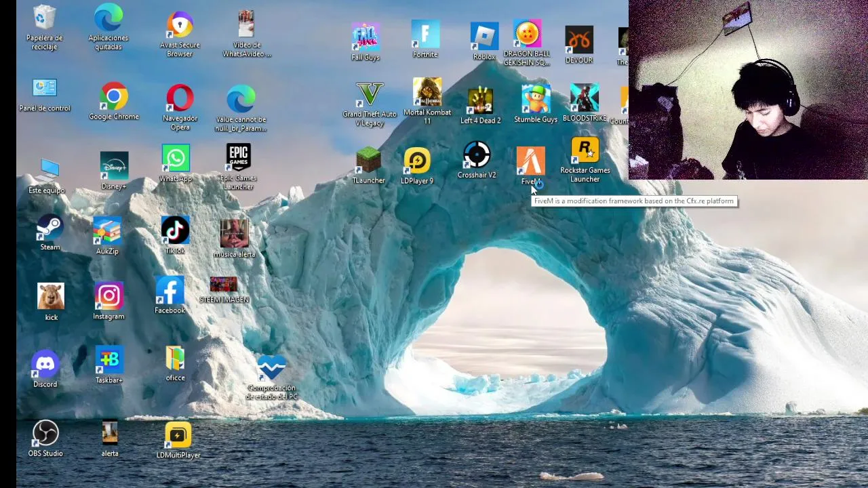Open Instagram shortcut
Image resolution: width=868 pixels, height=488 pixels.
108,302
